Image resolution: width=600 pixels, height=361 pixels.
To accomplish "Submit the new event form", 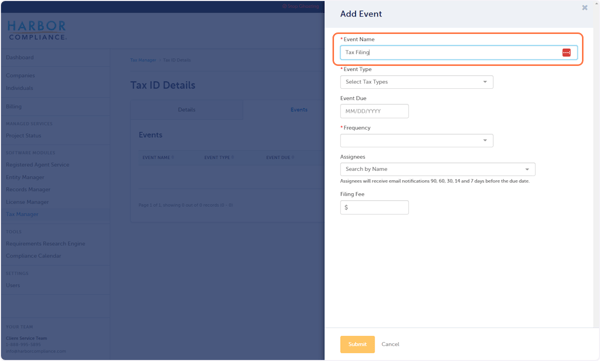I will pos(357,344).
